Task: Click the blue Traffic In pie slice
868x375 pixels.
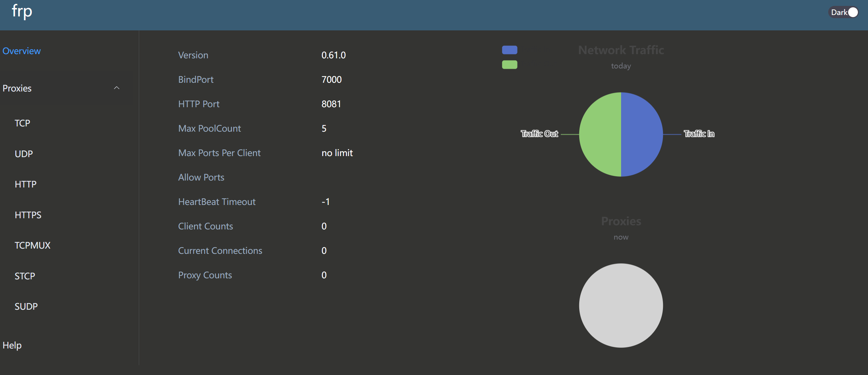Action: point(642,134)
